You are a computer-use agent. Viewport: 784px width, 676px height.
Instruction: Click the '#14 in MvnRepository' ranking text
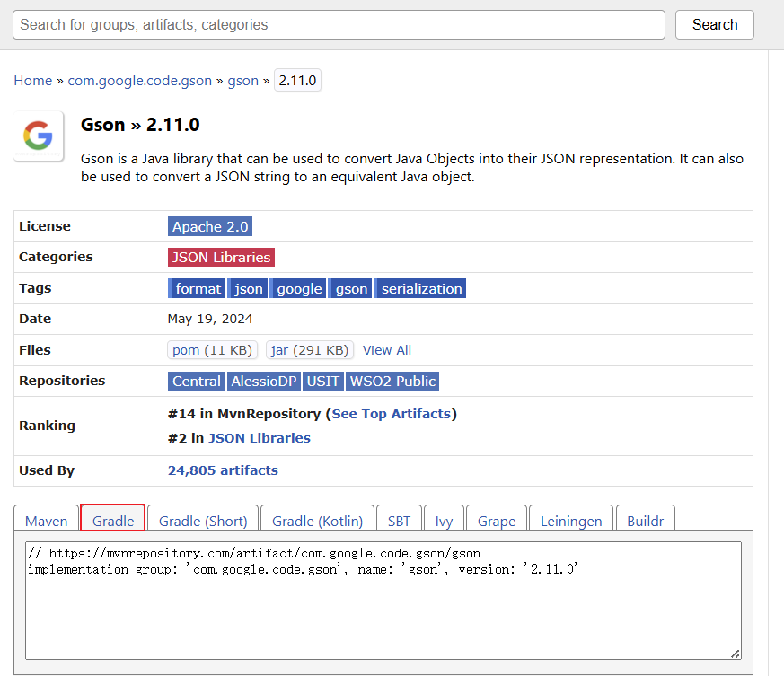[x=244, y=414]
